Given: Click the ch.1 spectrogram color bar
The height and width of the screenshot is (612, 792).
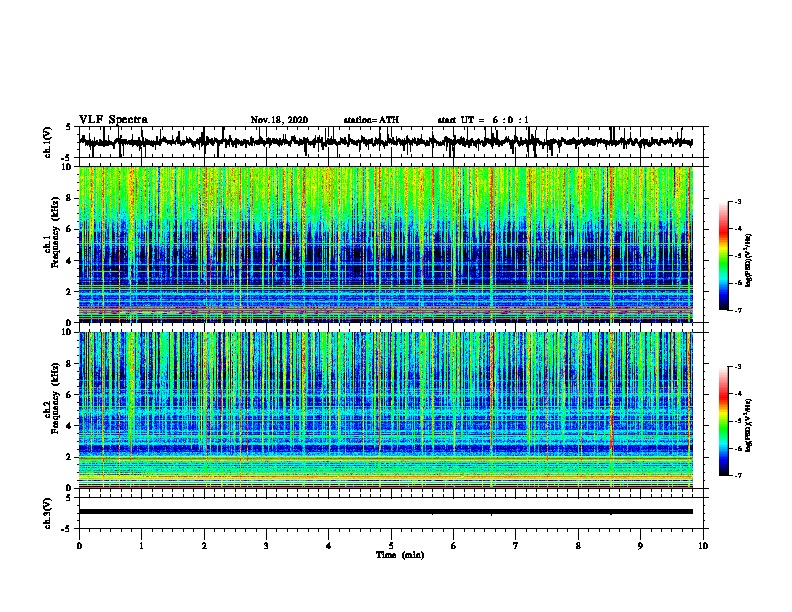Looking at the screenshot, I should (x=724, y=256).
